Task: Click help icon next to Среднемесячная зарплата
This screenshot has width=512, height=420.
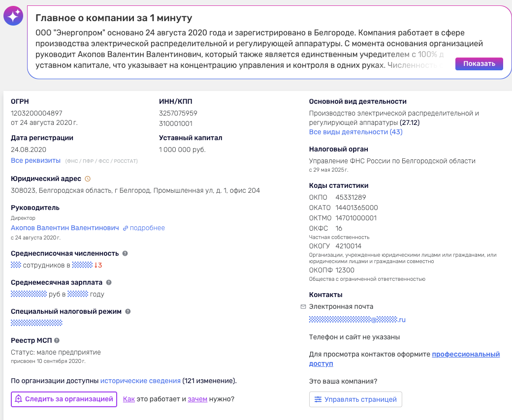Action: 109,282
